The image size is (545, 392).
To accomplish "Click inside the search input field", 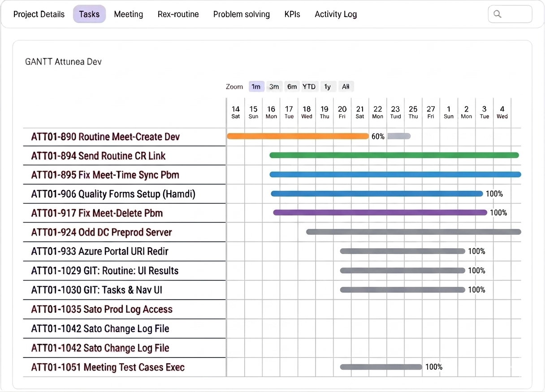I will (x=515, y=14).
